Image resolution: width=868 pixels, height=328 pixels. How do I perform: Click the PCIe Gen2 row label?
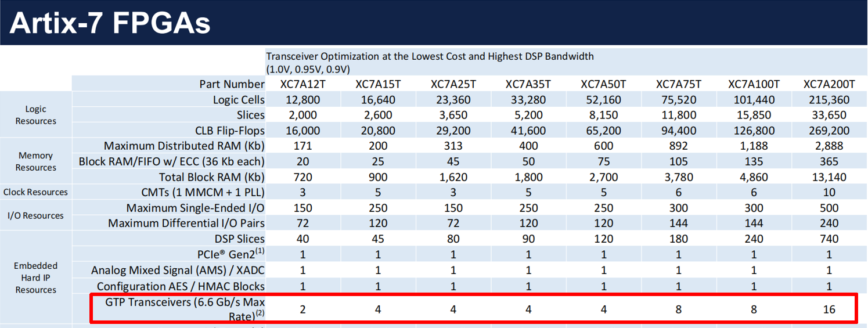click(x=231, y=254)
